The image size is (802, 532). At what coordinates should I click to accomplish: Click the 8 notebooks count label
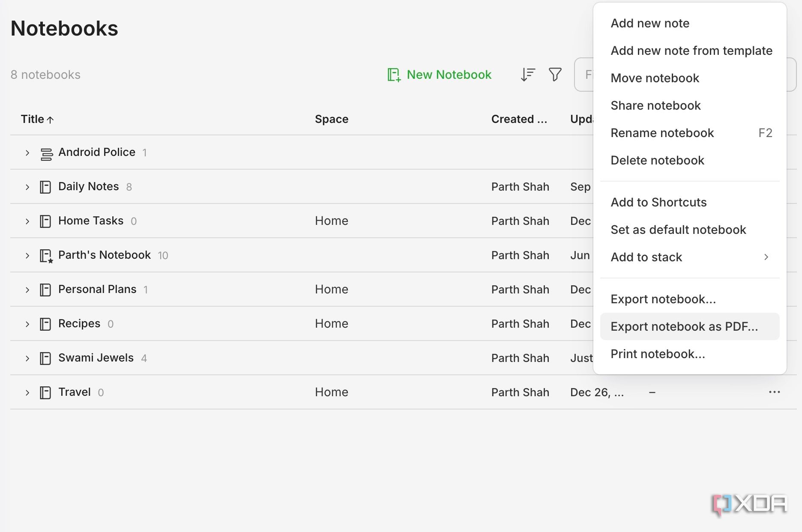click(45, 75)
